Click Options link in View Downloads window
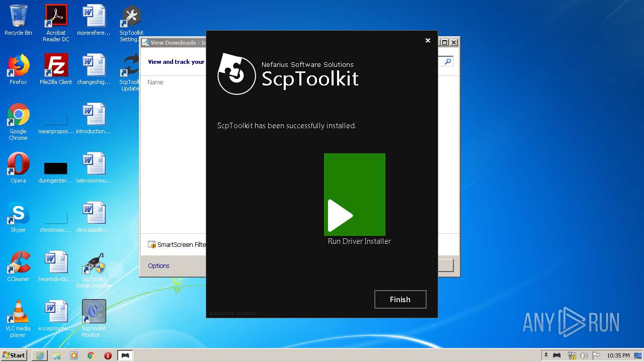The height and width of the screenshot is (362, 644). pyautogui.click(x=158, y=265)
